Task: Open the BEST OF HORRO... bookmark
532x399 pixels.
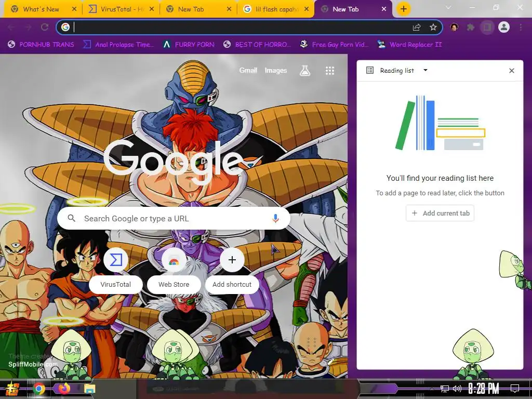Action: pos(257,45)
